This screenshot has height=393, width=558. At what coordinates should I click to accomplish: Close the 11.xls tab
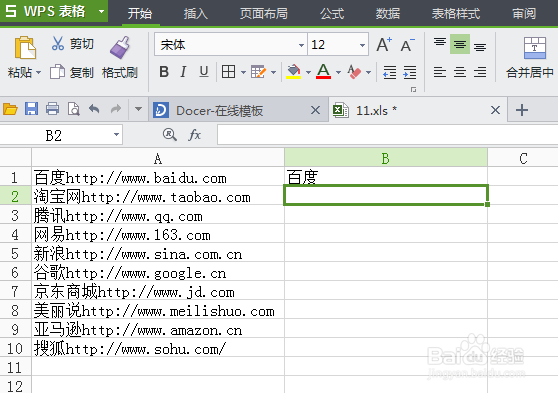[x=495, y=110]
